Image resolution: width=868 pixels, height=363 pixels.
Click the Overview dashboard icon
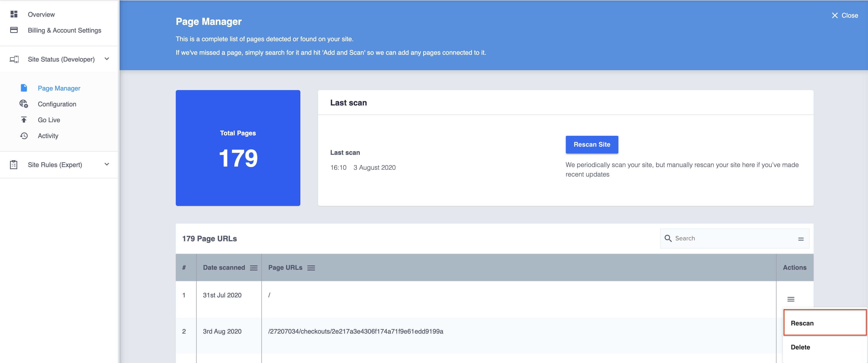pos(14,14)
